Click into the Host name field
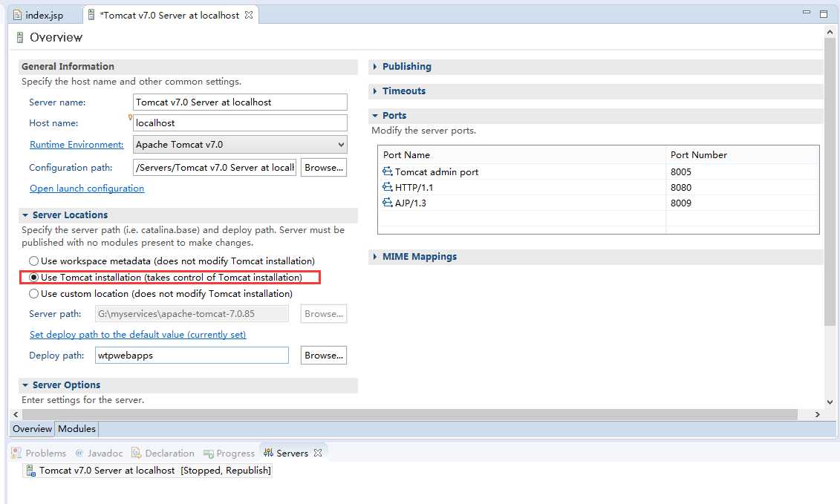 coord(240,122)
